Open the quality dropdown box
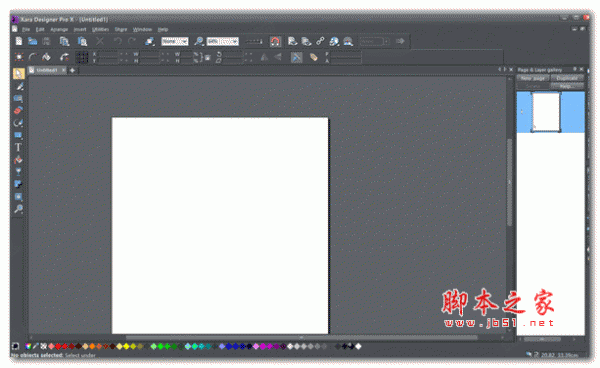 tap(174, 41)
